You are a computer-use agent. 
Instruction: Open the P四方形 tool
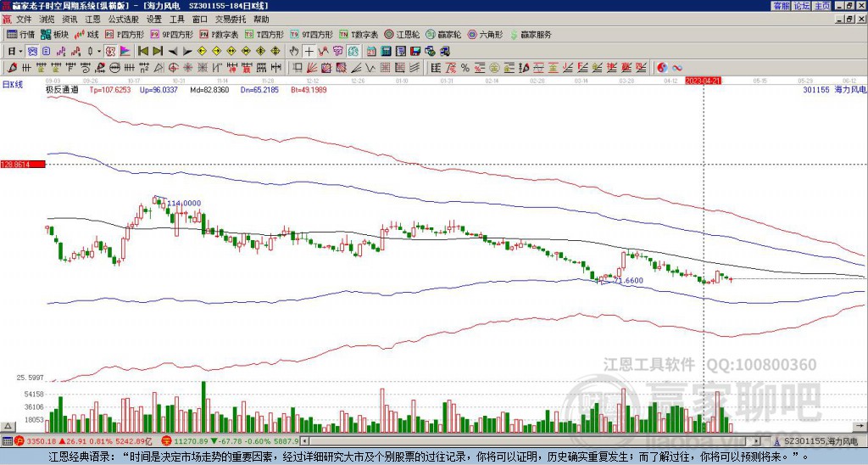(125, 34)
